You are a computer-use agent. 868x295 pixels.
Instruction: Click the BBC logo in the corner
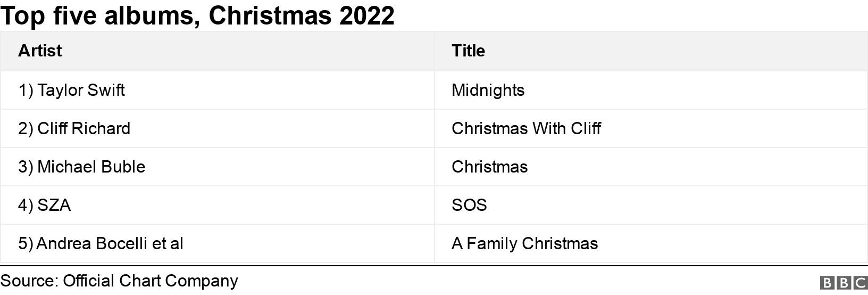pos(843,283)
